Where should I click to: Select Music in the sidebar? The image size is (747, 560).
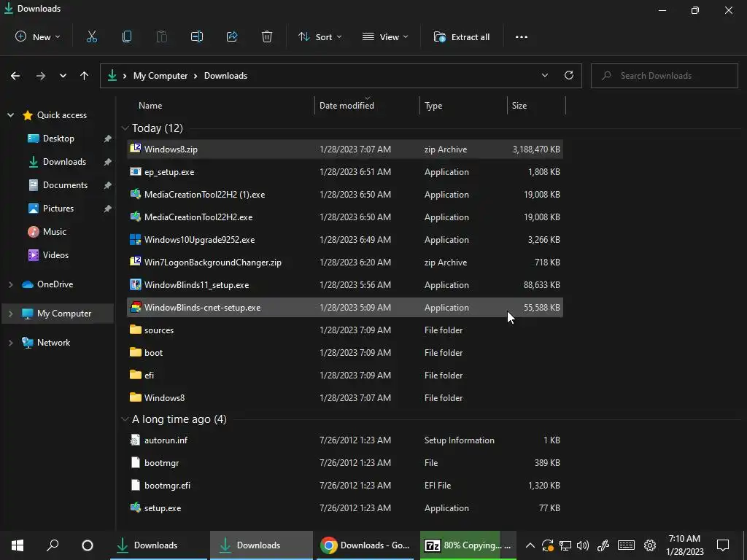click(54, 231)
